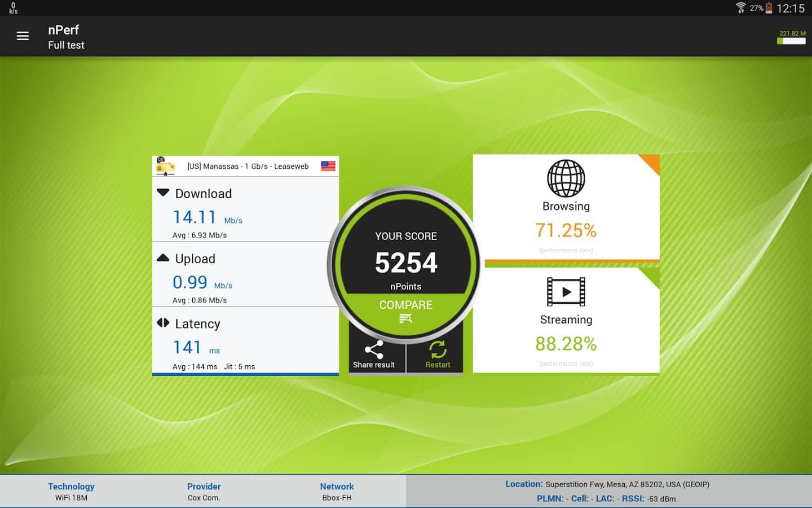The width and height of the screenshot is (812, 508).
Task: Tap the 5254 nPoints score circle
Action: tap(406, 257)
